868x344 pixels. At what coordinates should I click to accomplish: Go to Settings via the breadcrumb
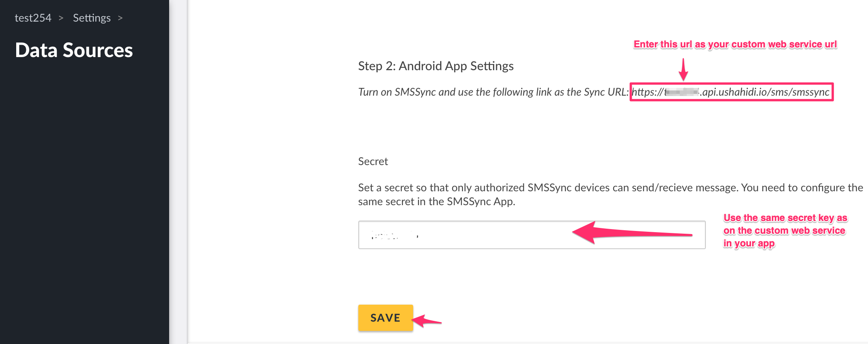[x=92, y=18]
